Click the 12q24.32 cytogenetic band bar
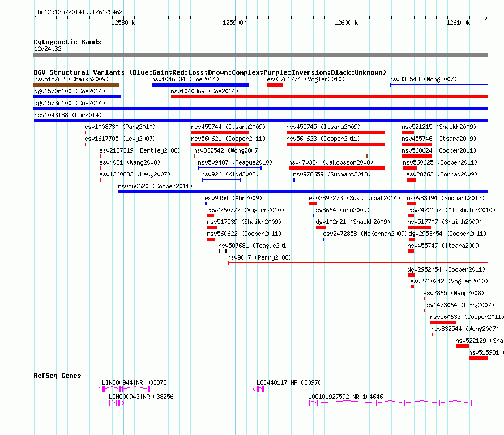Viewport: 504px width, 435px height. [260, 55]
